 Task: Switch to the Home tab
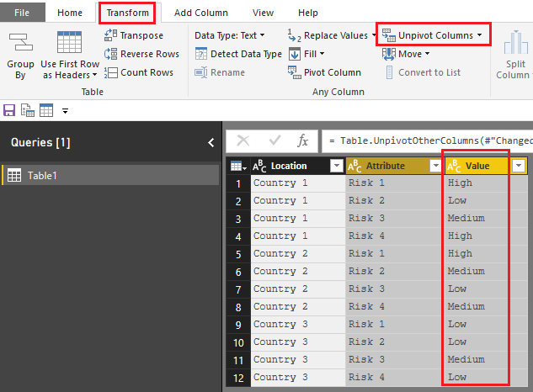tap(70, 13)
